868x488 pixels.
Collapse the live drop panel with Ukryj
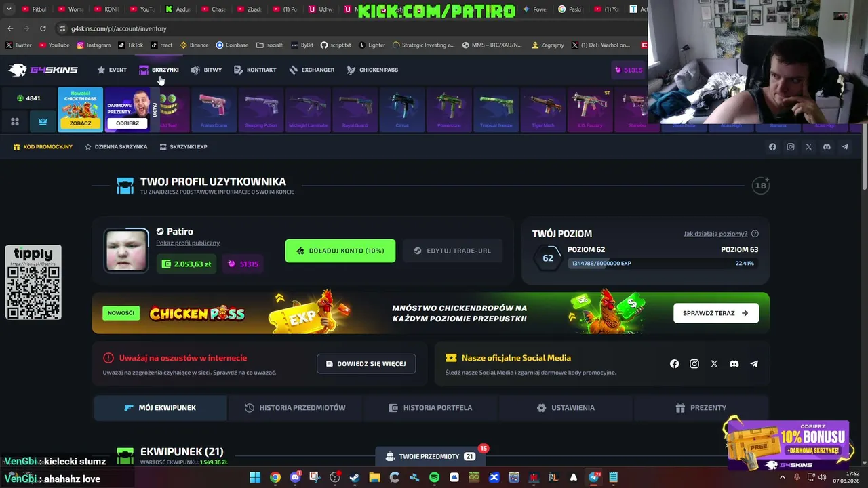point(155,110)
